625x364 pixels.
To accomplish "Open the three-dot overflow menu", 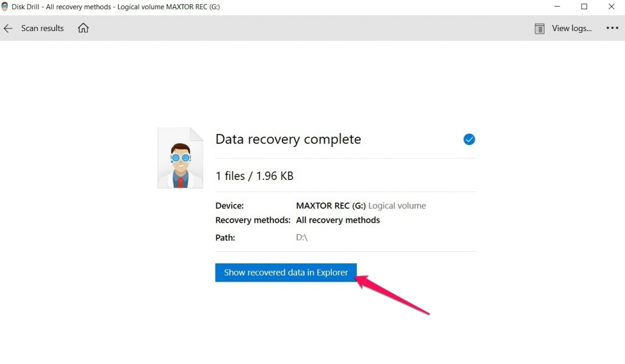I will coord(612,28).
